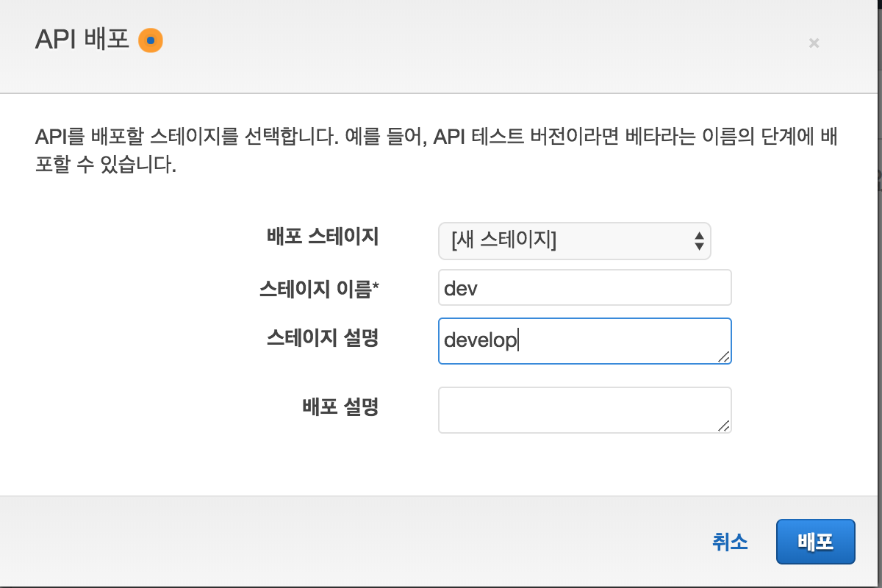Click the 스테이지 설명 label
The height and width of the screenshot is (588, 882).
(322, 338)
